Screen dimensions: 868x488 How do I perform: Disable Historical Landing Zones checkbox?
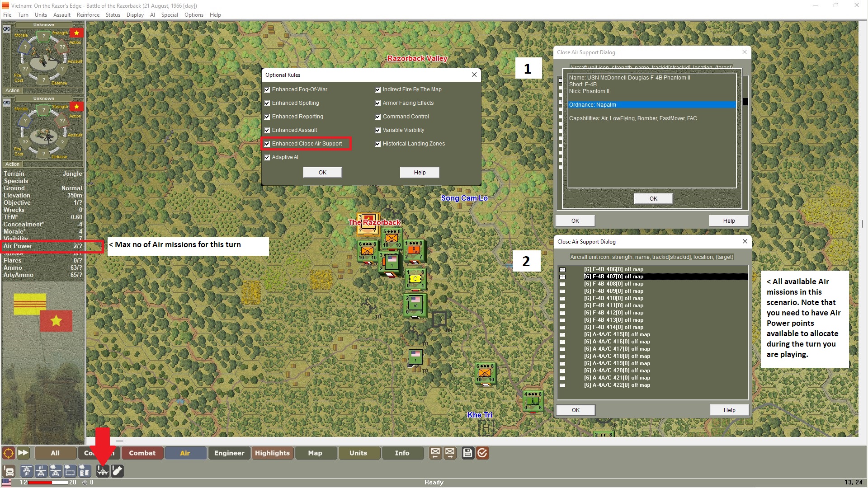378,144
